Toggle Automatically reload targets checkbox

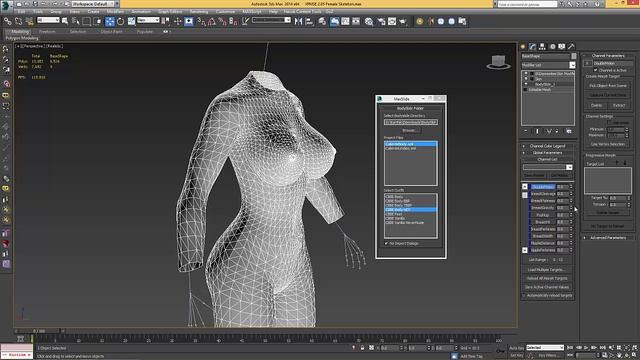[x=524, y=296]
